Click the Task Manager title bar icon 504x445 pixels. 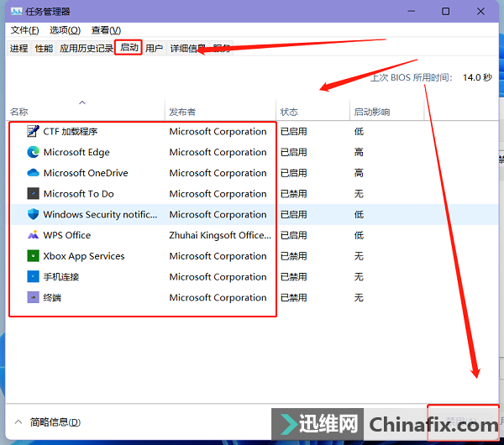[x=16, y=12]
